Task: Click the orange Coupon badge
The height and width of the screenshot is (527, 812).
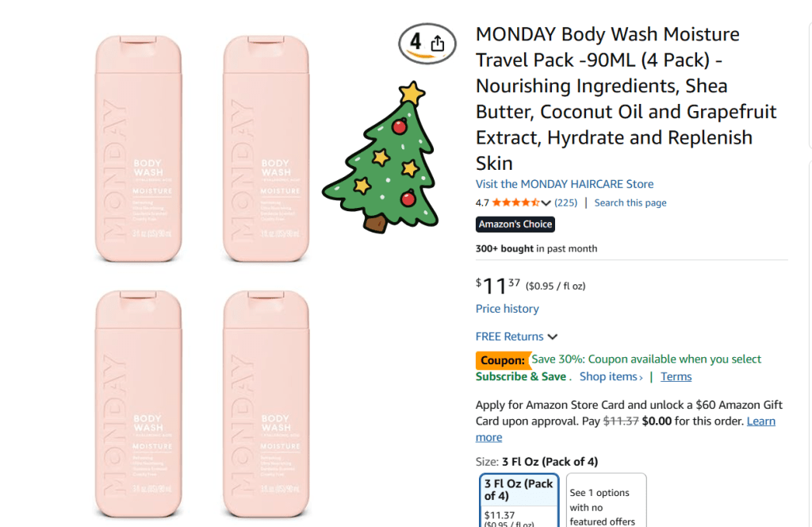Action: coord(502,360)
